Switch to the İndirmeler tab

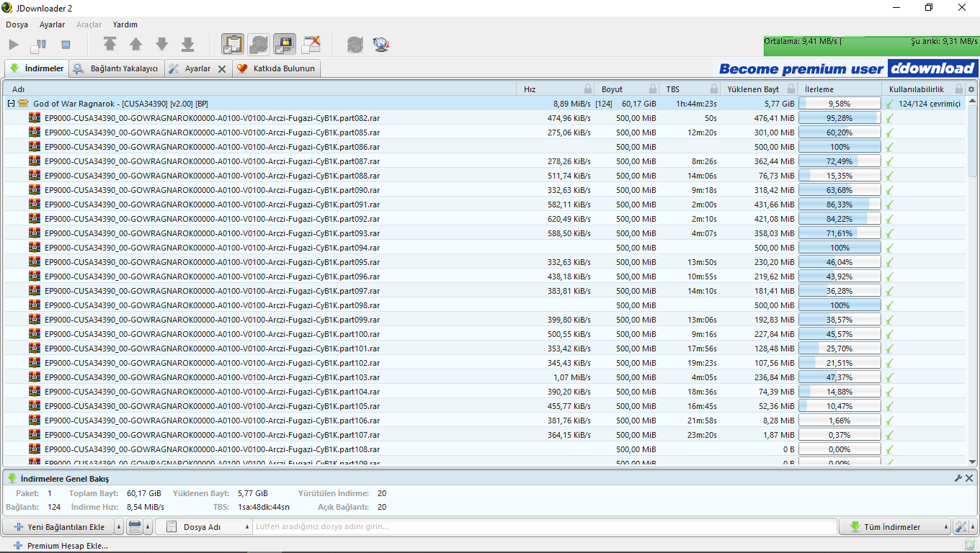pyautogui.click(x=37, y=69)
